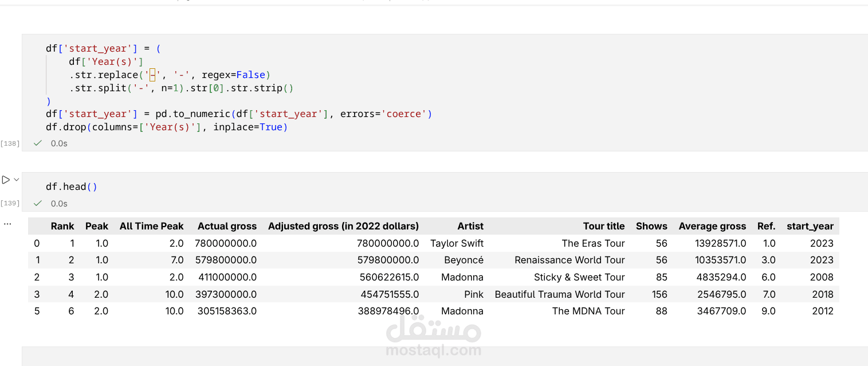Select the Beyoncé artist cell
This screenshot has height=366, width=868.
464,260
